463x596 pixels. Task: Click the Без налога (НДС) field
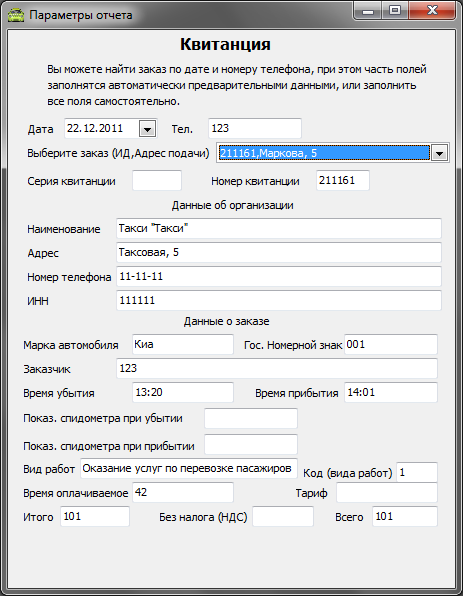[x=283, y=517]
